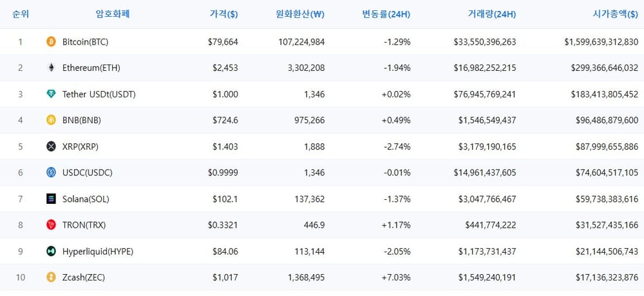The image size is (644, 296).
Task: Select Solana won value 137,362
Action: coord(310,199)
